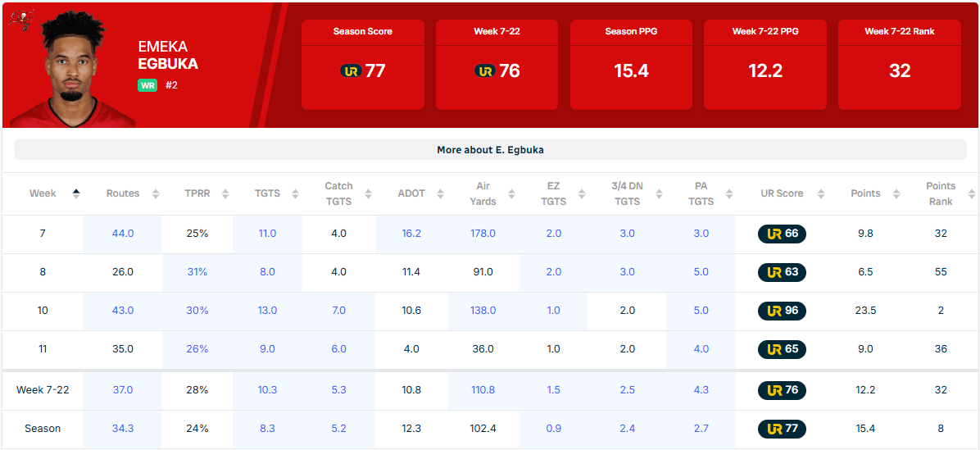This screenshot has height=450, width=980.
Task: Click the Week 7-22 Rank card
Action: (899, 65)
